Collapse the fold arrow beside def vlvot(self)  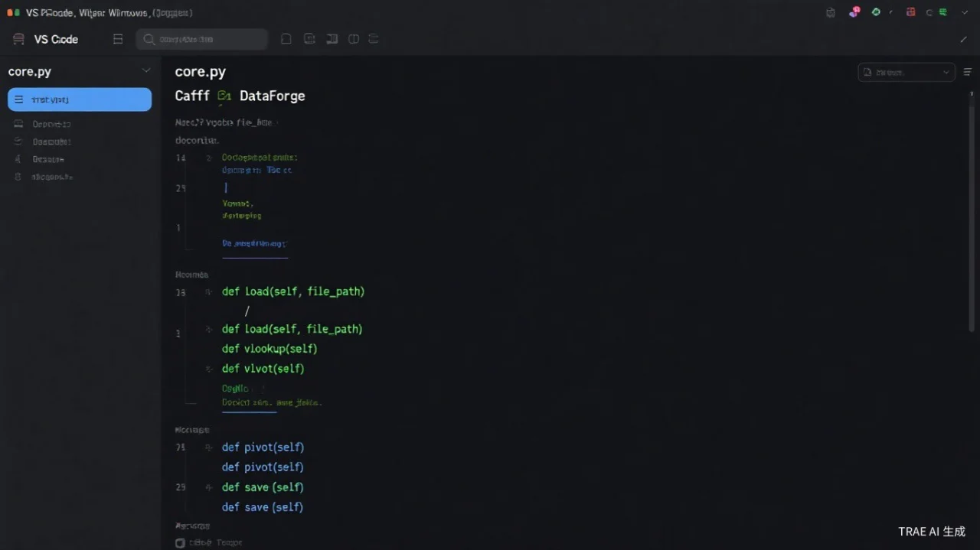point(208,369)
